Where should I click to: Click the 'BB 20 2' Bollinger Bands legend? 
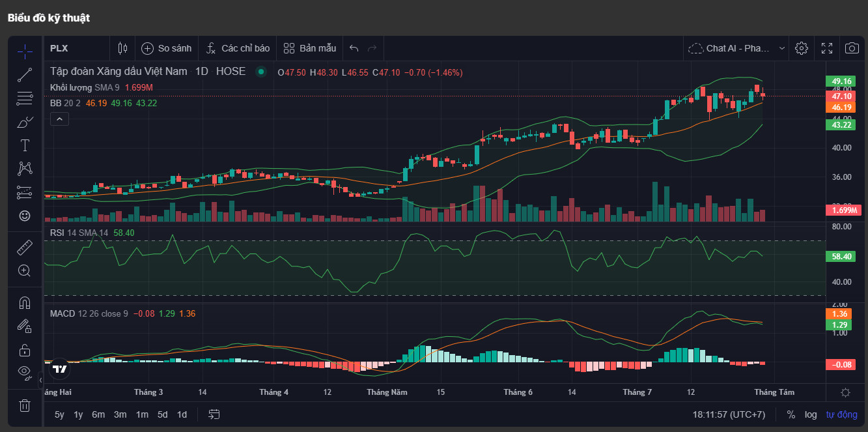click(x=65, y=103)
